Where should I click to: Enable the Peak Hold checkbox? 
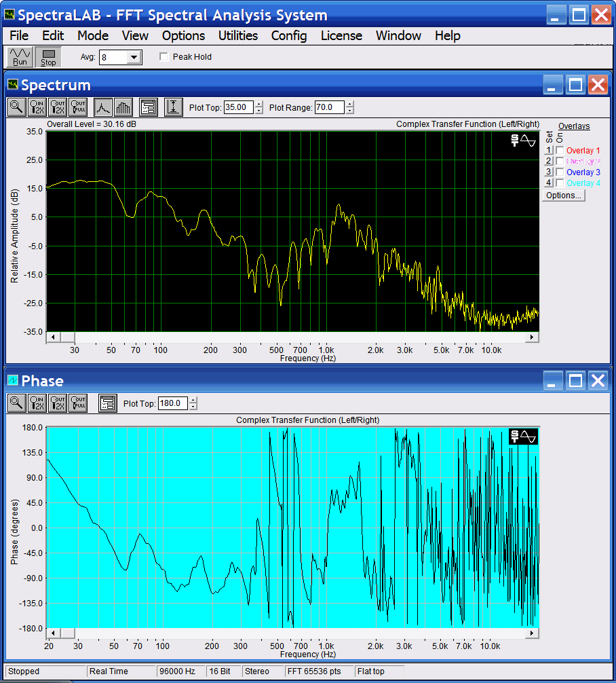click(x=163, y=57)
